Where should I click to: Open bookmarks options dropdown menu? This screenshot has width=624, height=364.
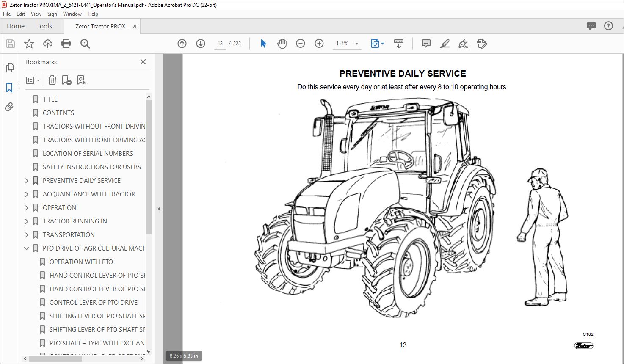33,80
